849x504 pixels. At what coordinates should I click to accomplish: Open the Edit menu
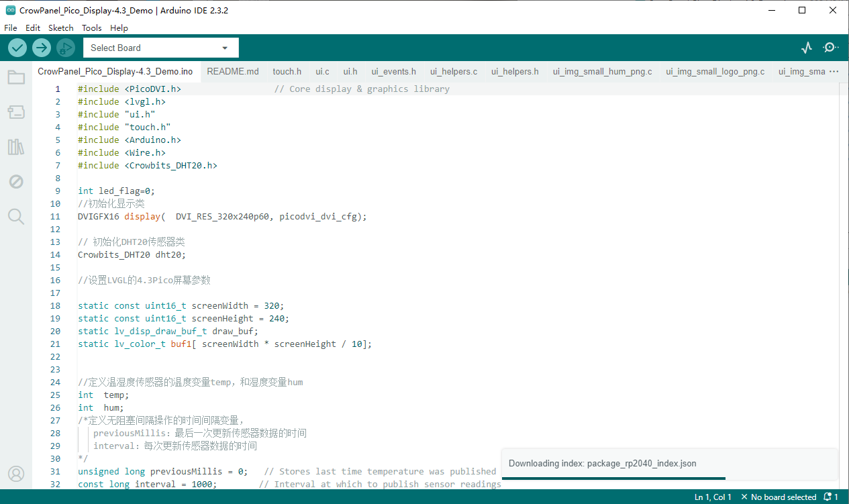(33, 28)
